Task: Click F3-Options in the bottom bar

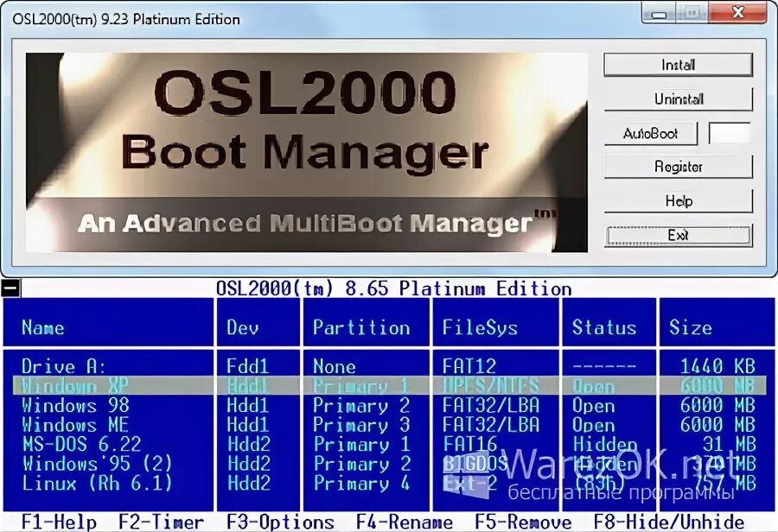Action: 280,522
